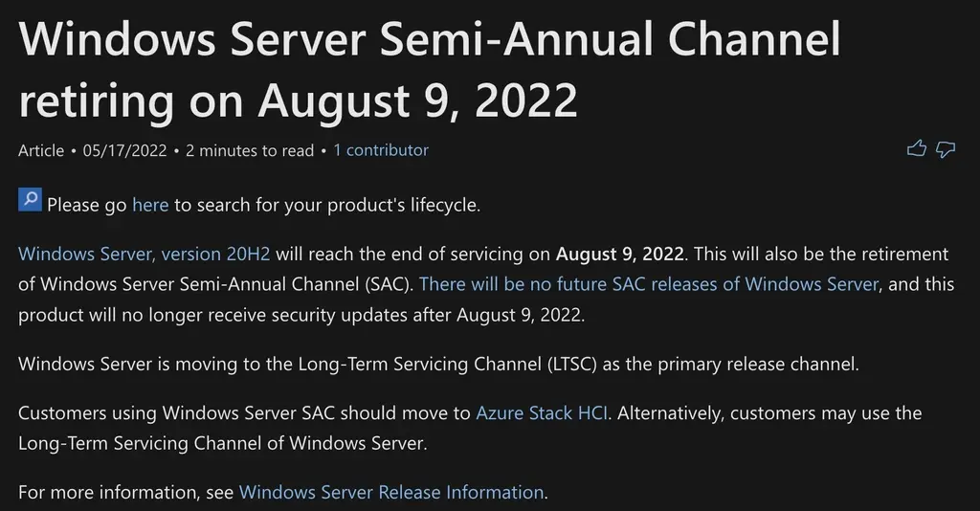Follow the "here" product lifecycle link
The height and width of the screenshot is (511, 980).
[x=150, y=205]
